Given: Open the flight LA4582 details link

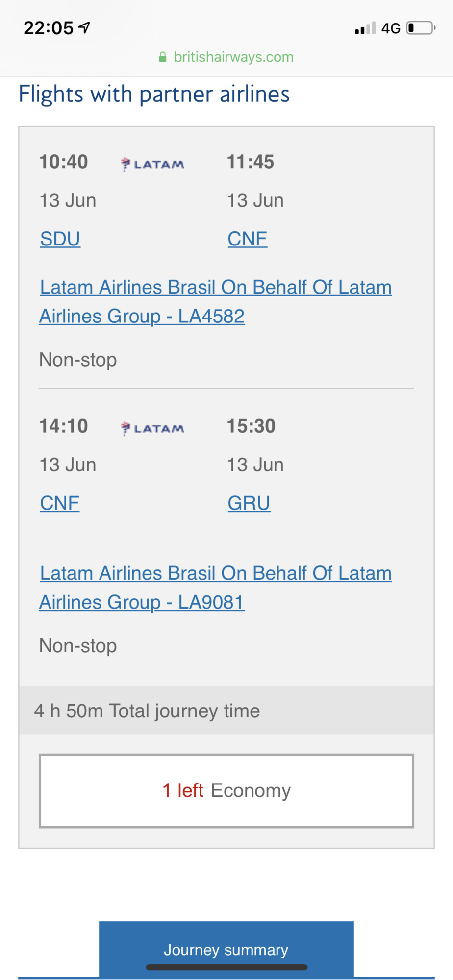Looking at the screenshot, I should pyautogui.click(x=216, y=302).
